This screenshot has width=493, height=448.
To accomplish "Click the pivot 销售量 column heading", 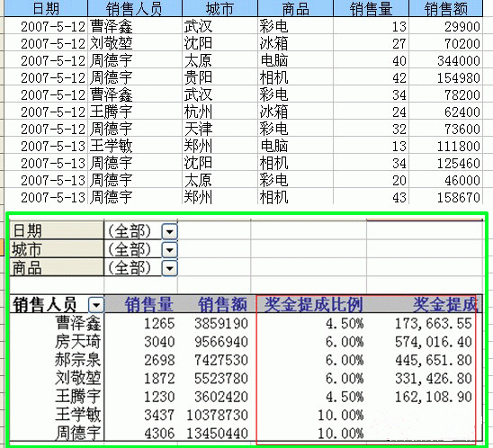I will click(148, 304).
